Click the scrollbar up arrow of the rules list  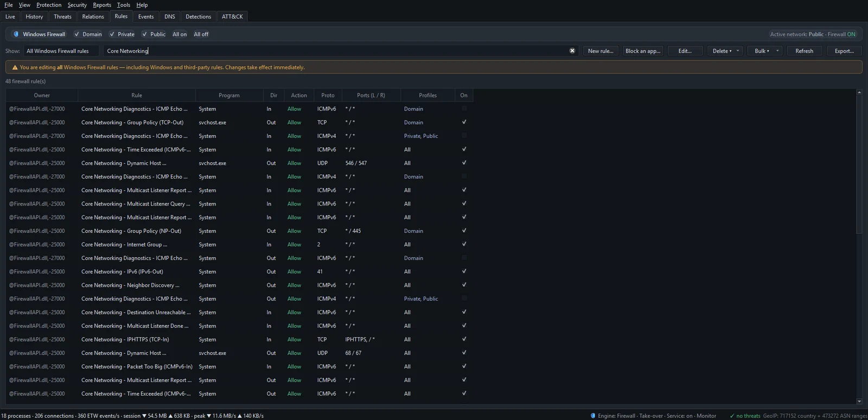[x=859, y=92]
